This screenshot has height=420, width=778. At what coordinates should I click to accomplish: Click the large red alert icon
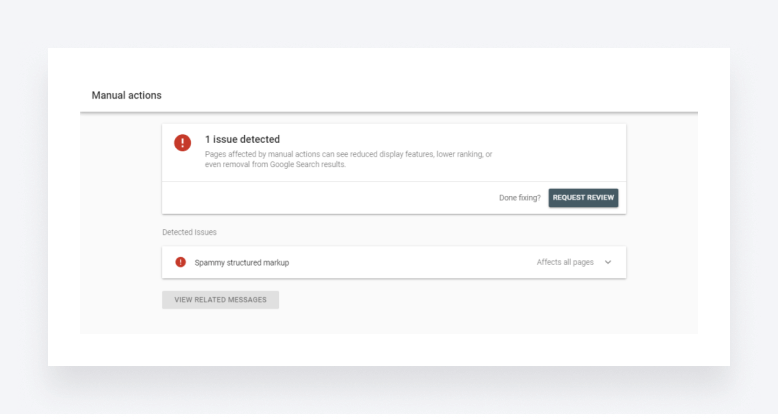(182, 143)
